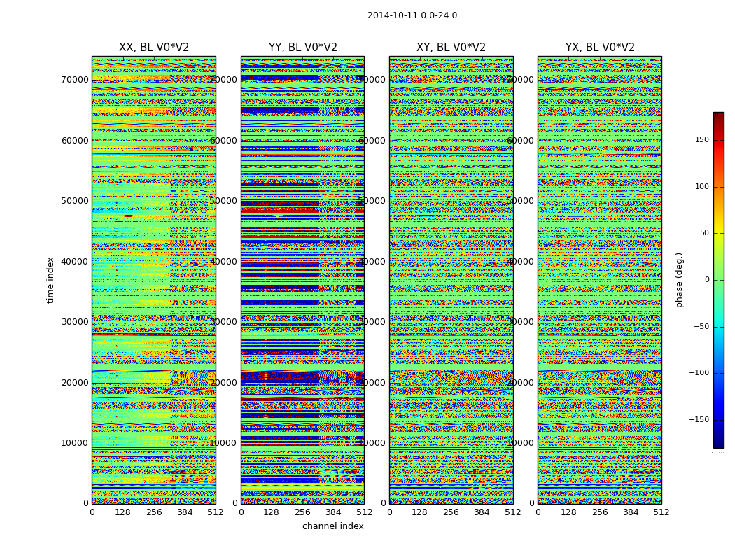The image size is (735, 560).
Task: Click inside the XY phase heatmap
Action: point(451,280)
